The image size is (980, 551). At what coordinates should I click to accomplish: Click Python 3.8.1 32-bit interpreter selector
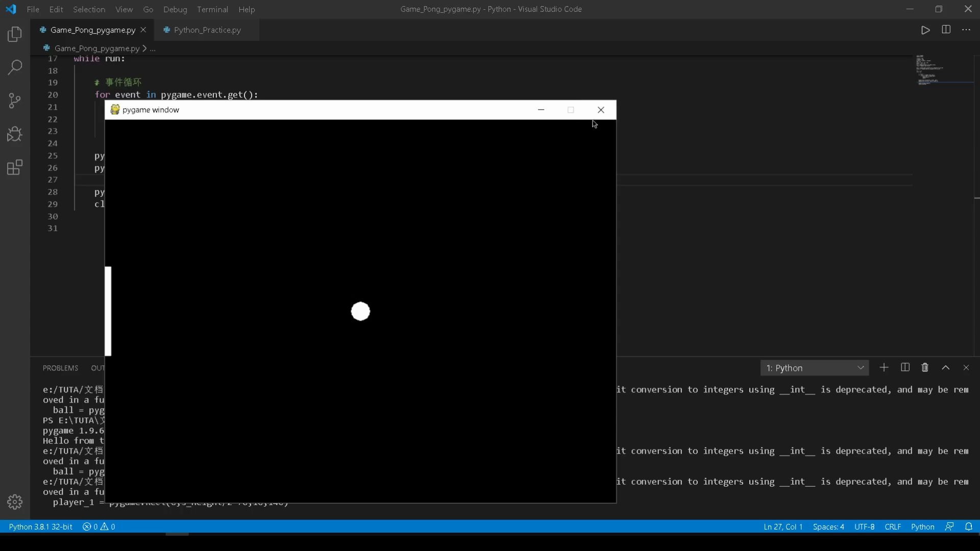40,527
